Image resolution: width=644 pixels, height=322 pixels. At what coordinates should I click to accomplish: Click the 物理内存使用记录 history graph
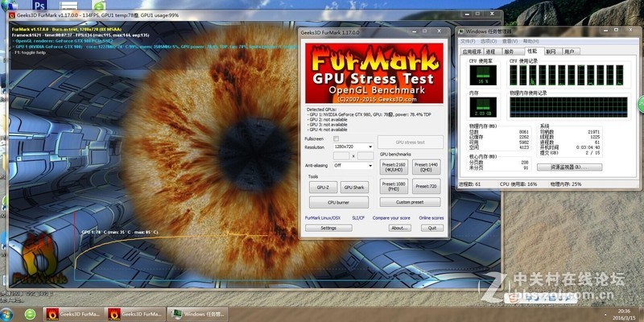click(568, 107)
